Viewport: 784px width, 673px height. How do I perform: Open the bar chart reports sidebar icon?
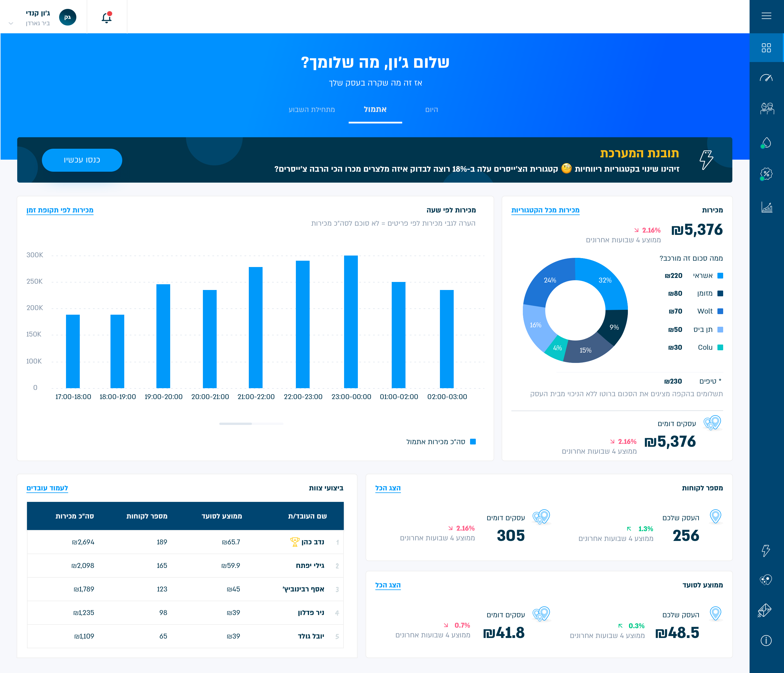766,207
